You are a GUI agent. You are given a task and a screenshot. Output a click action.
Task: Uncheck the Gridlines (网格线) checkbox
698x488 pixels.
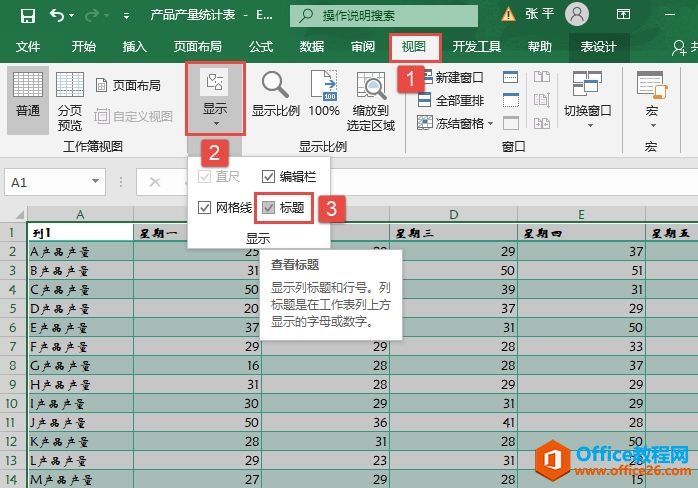(x=205, y=207)
